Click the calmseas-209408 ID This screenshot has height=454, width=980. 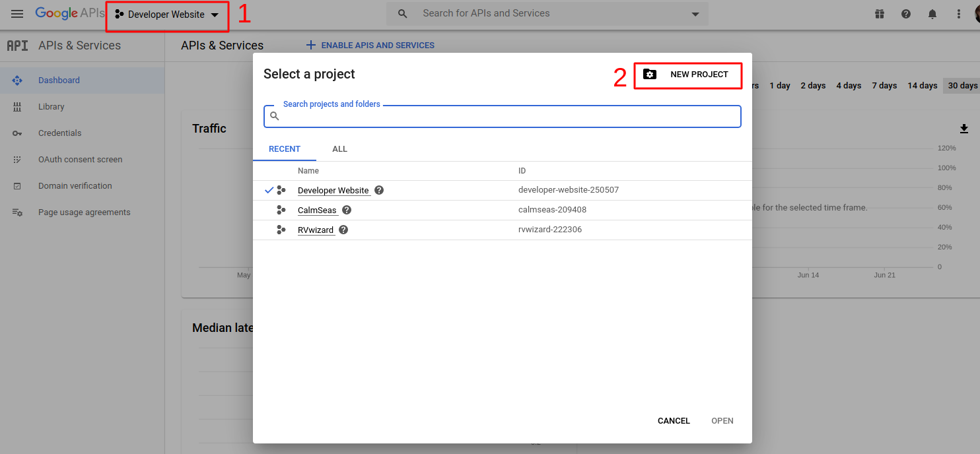pos(552,210)
